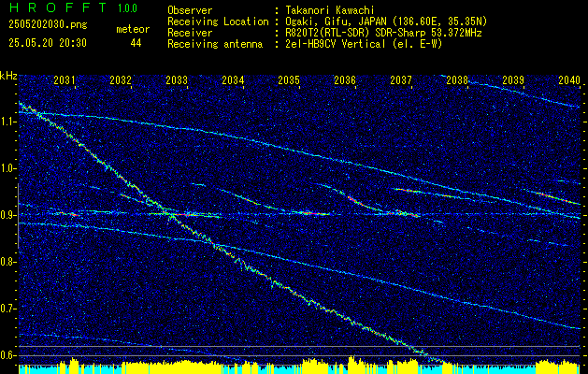588x374 pixels.
Task: Click the HROFFT program title
Action: point(59,7)
